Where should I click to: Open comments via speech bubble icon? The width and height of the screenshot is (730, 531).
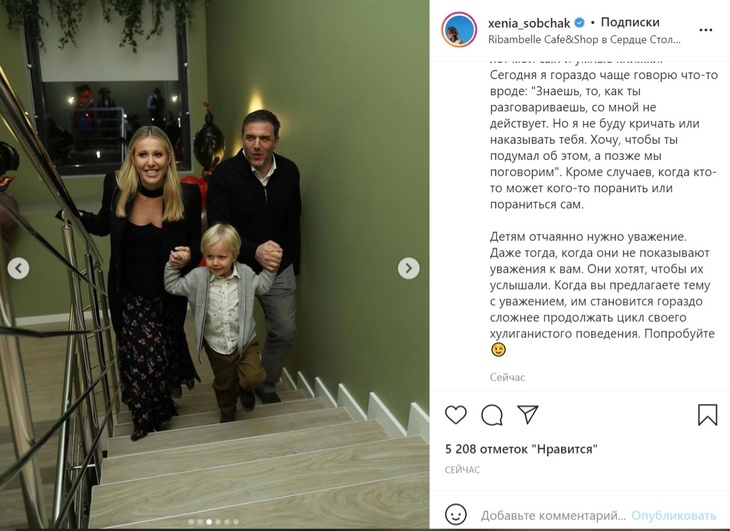[492, 415]
